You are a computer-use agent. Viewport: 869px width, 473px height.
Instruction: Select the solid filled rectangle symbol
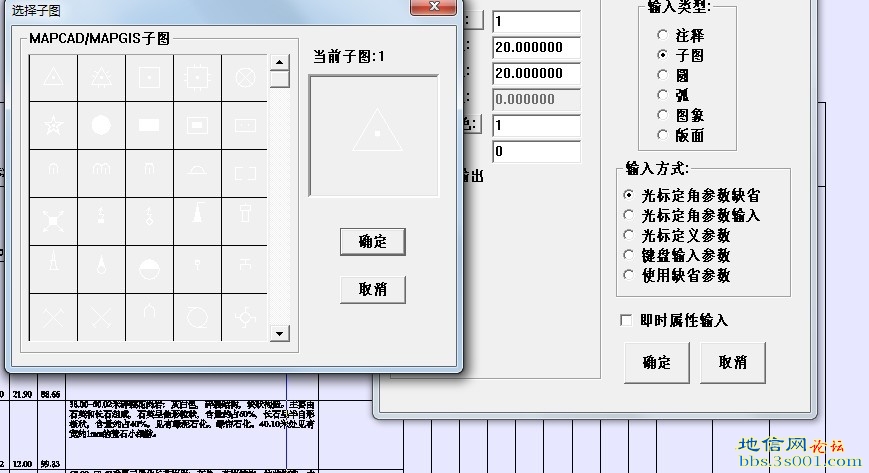(150, 125)
